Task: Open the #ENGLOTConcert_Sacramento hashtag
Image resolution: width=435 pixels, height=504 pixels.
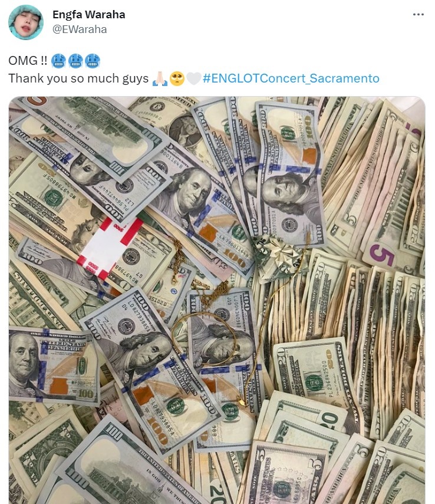Action: pos(291,78)
